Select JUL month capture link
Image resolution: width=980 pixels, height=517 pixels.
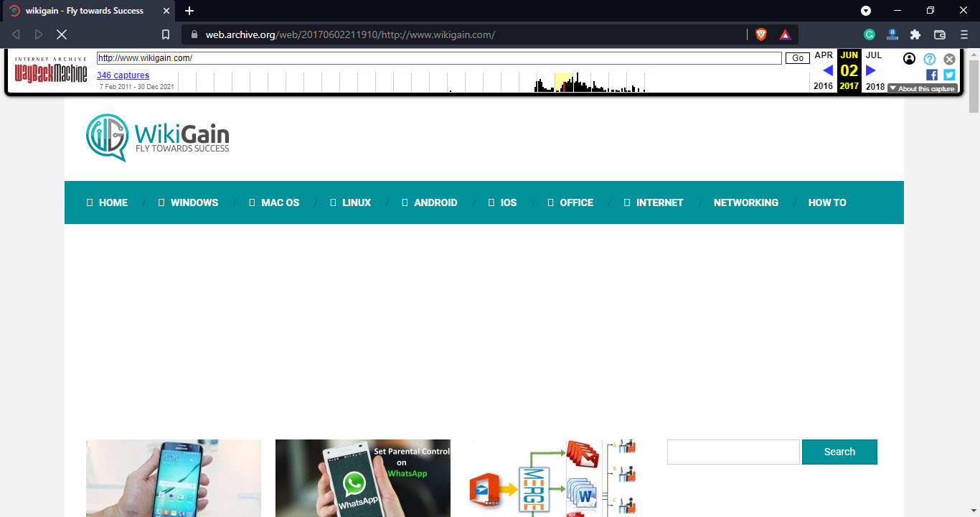click(x=874, y=55)
